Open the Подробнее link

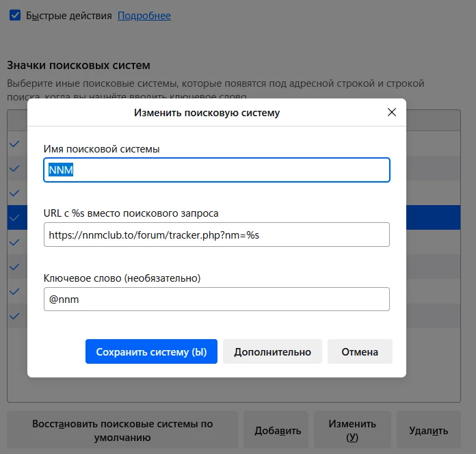(x=144, y=15)
